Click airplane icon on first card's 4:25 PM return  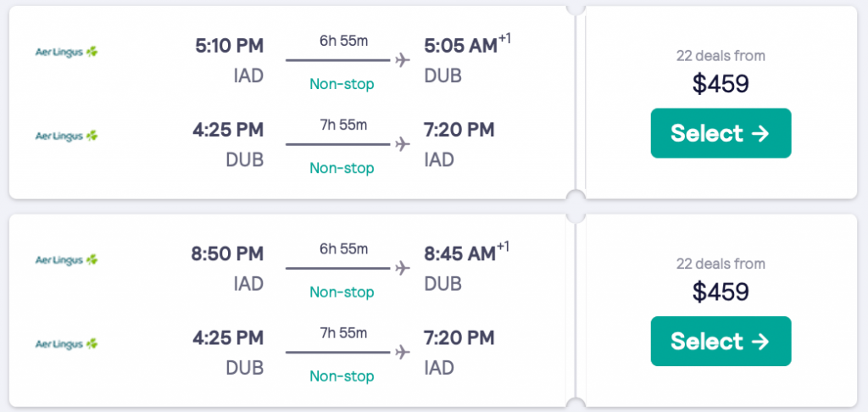403,144
